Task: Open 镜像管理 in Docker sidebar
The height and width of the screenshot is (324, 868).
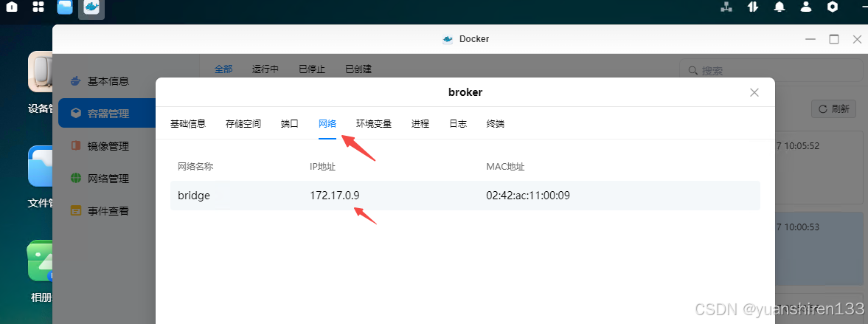Action: (x=107, y=146)
